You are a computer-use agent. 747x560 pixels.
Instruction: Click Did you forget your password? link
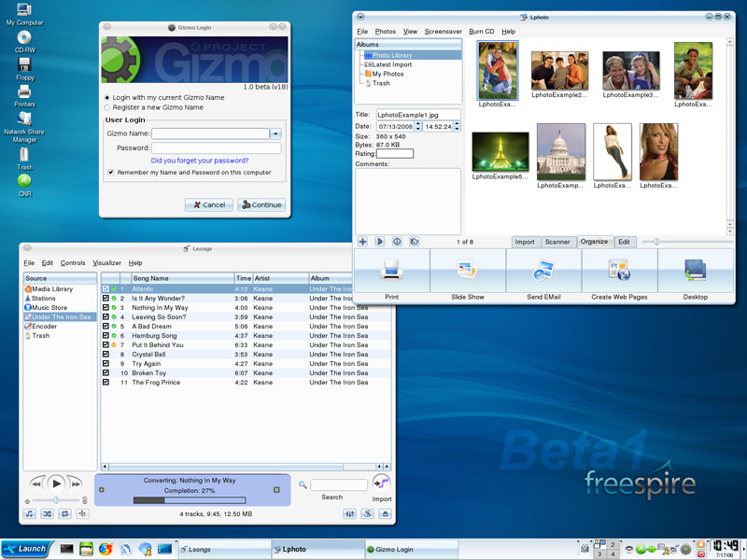[200, 161]
